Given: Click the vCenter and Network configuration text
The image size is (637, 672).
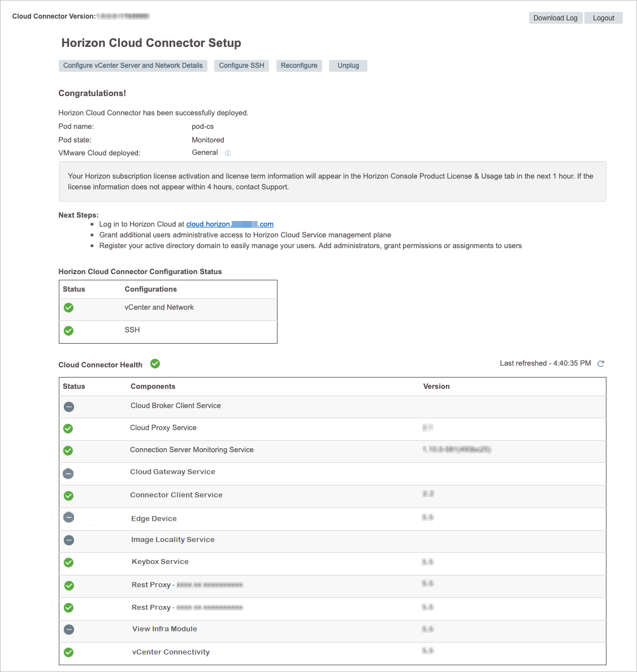Looking at the screenshot, I should coord(159,307).
